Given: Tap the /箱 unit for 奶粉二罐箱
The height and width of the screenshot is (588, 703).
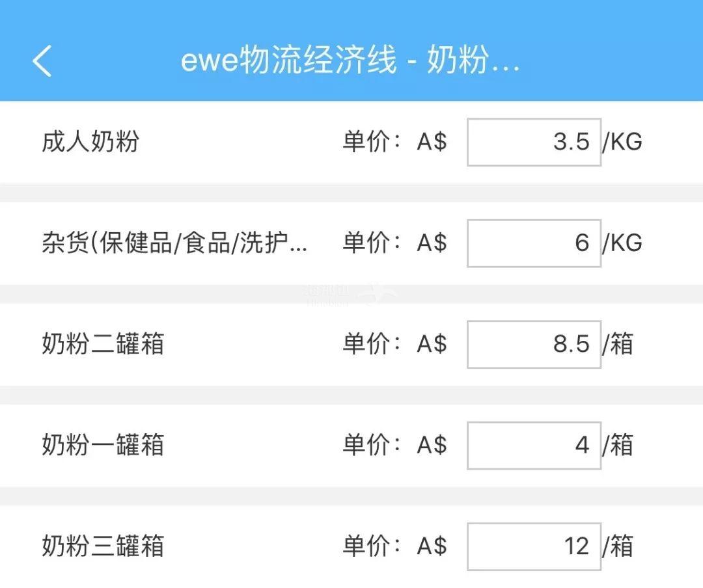Looking at the screenshot, I should tap(618, 344).
